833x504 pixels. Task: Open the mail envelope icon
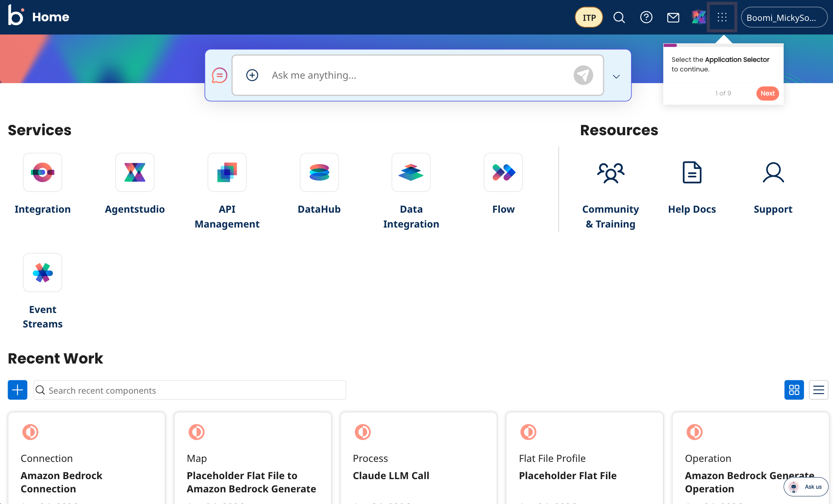tap(673, 17)
